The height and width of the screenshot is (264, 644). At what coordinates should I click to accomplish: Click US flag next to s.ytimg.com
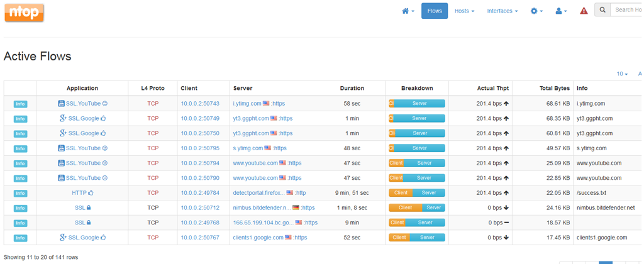point(268,148)
